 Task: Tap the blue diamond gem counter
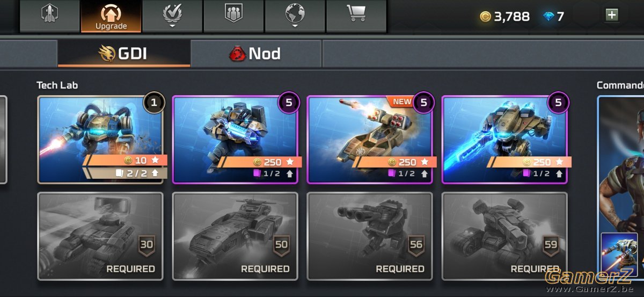coord(554,17)
